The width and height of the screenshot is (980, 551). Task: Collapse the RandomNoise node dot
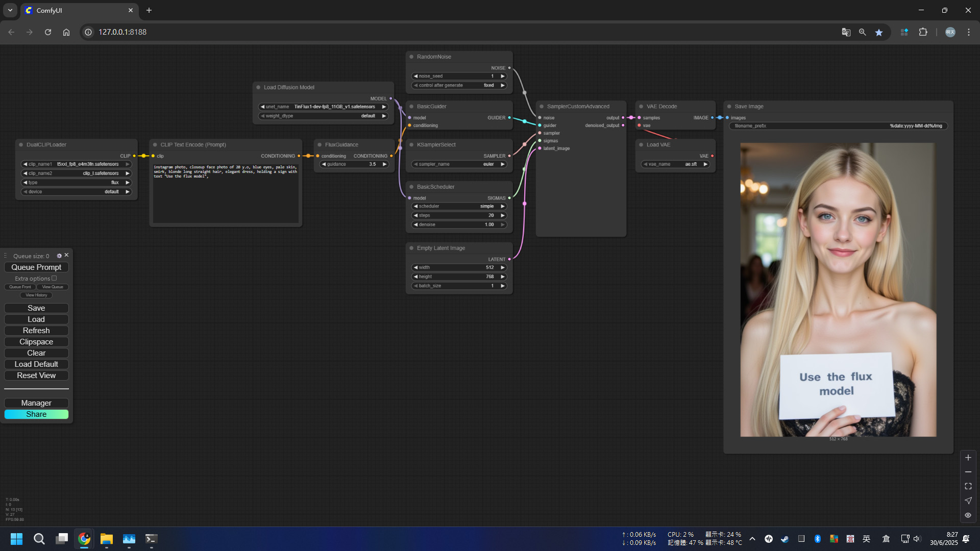[x=411, y=57]
